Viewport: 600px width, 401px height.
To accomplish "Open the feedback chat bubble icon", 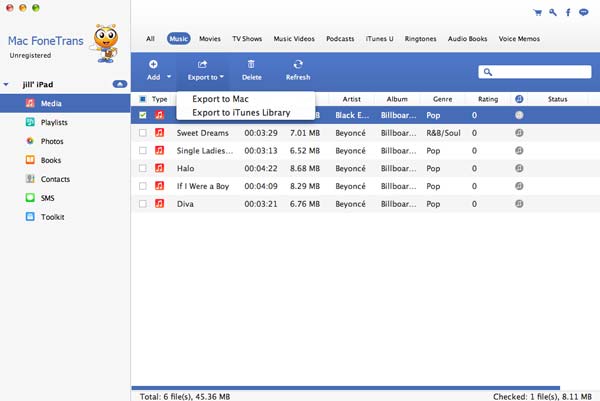I will pos(584,13).
